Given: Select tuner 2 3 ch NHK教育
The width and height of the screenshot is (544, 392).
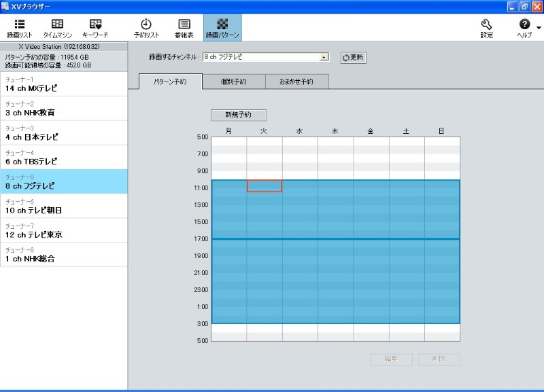Looking at the screenshot, I should click(x=64, y=109).
